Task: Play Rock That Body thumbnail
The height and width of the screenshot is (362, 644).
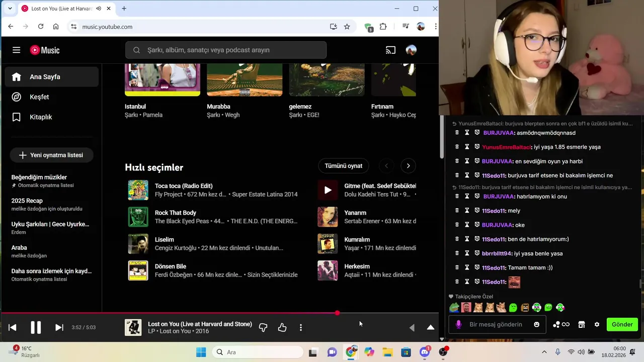Action: point(138,217)
